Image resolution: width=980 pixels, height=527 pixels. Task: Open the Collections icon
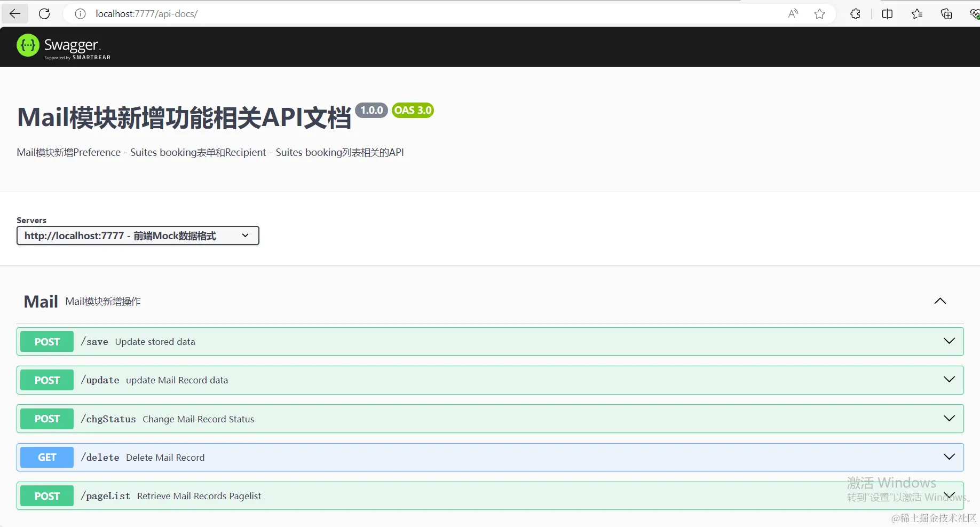pos(946,14)
